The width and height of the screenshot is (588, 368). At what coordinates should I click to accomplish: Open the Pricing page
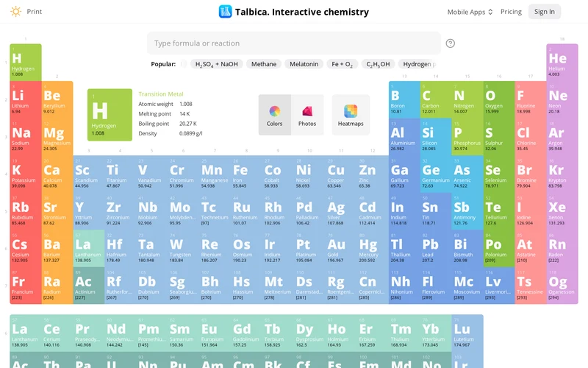click(511, 12)
